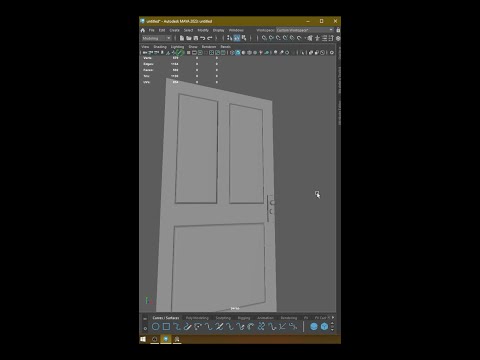The width and height of the screenshot is (480, 360).
Task: Click the Maya home icon
Action: [143, 30]
